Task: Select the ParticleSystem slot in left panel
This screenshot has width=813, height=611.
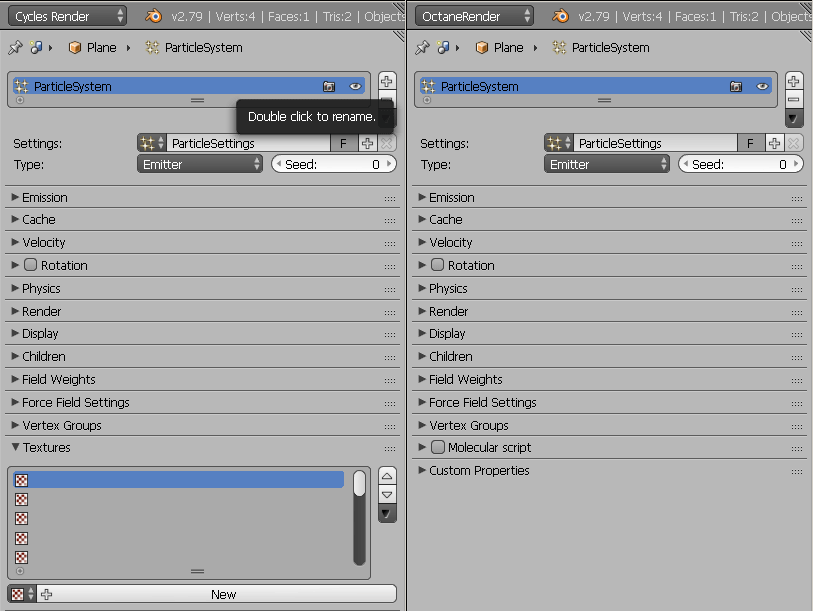Action: 189,87
